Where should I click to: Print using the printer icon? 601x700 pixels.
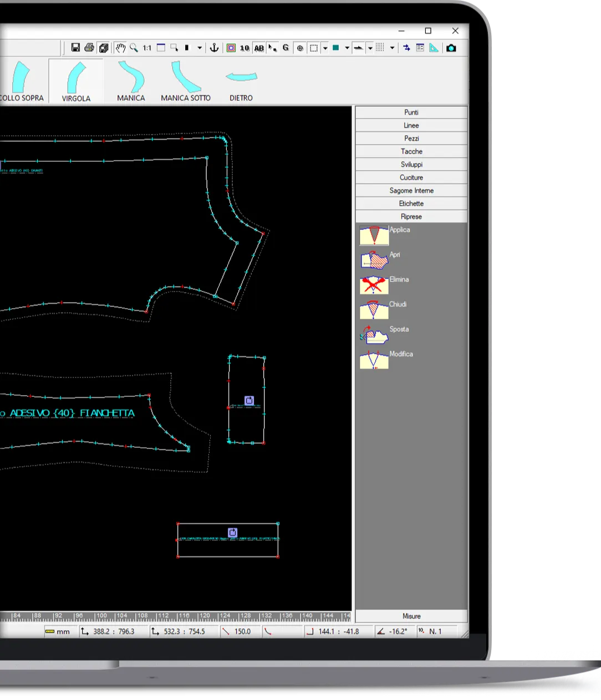(89, 48)
